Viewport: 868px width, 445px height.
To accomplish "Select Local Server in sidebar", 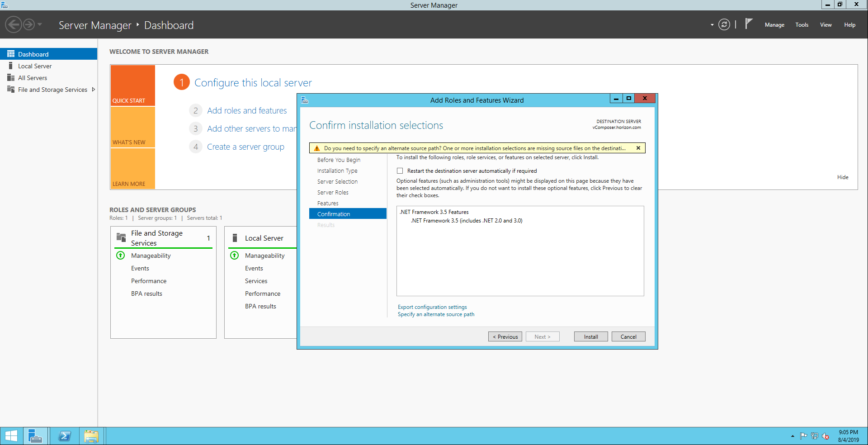I will coord(35,66).
